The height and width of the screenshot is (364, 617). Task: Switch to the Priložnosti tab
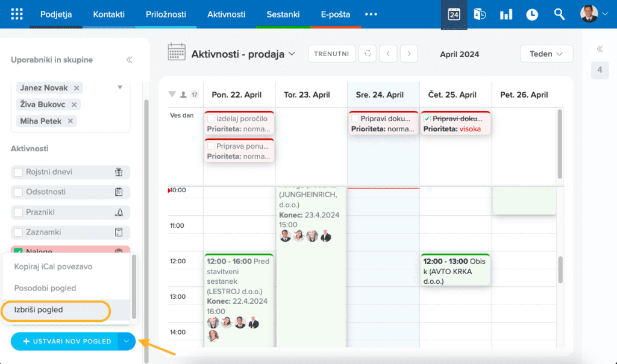point(166,14)
